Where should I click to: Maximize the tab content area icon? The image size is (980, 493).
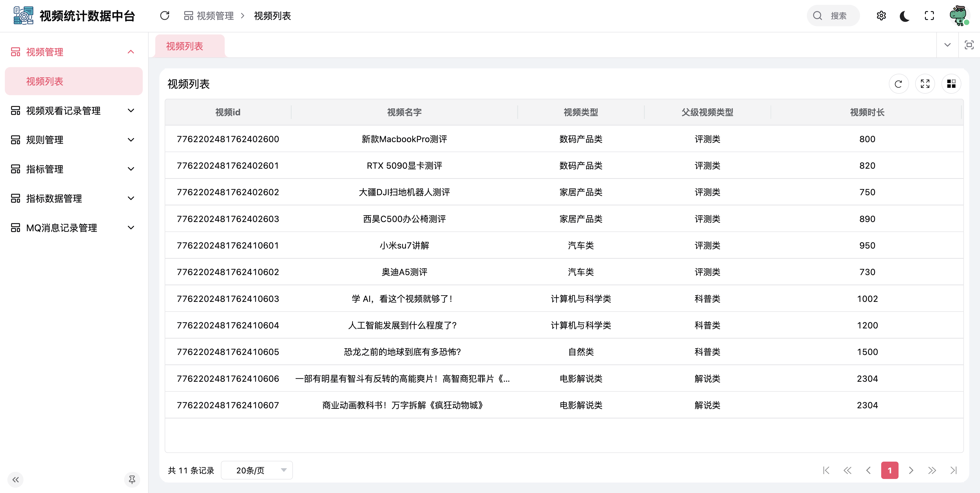[969, 45]
